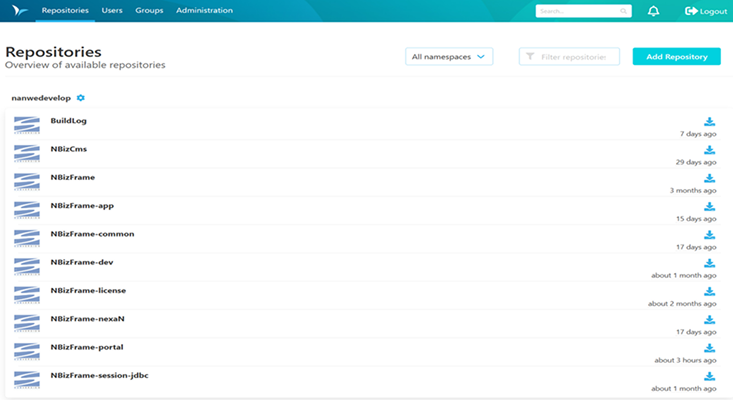The width and height of the screenshot is (733, 400).
Task: Open the NBizFrame-nexaN repository
Action: (x=87, y=319)
